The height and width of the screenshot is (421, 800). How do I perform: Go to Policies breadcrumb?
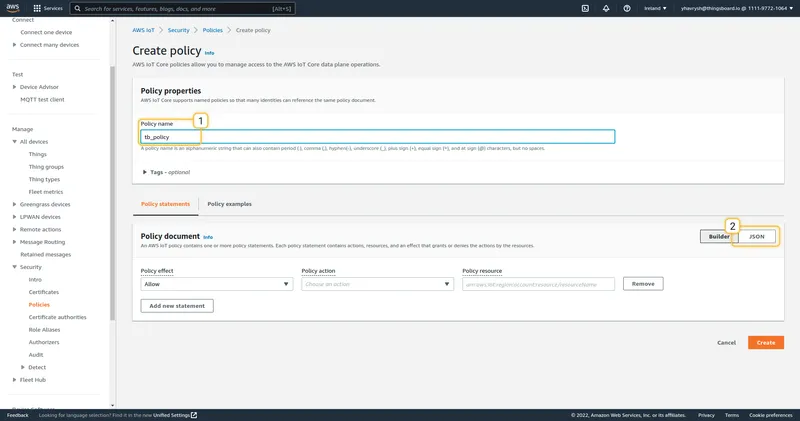coord(213,30)
